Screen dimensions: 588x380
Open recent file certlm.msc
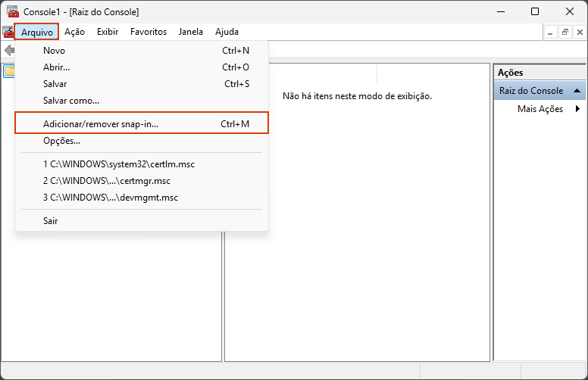(x=120, y=164)
